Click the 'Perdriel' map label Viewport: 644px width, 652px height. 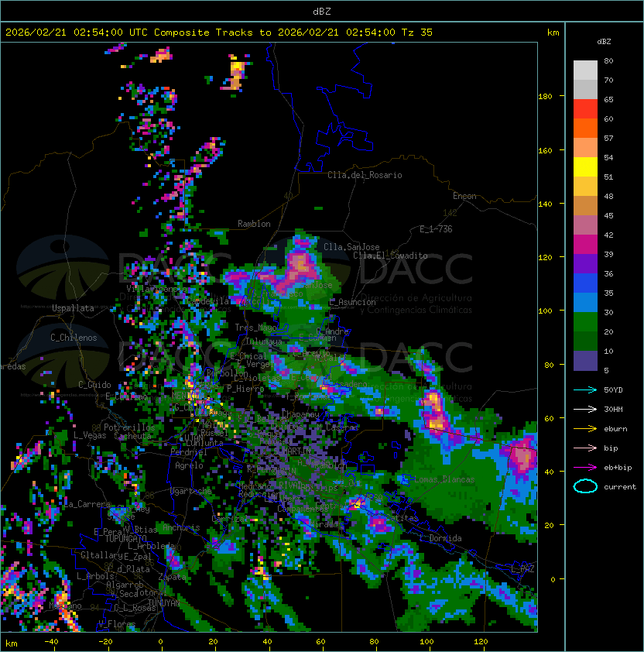click(188, 451)
